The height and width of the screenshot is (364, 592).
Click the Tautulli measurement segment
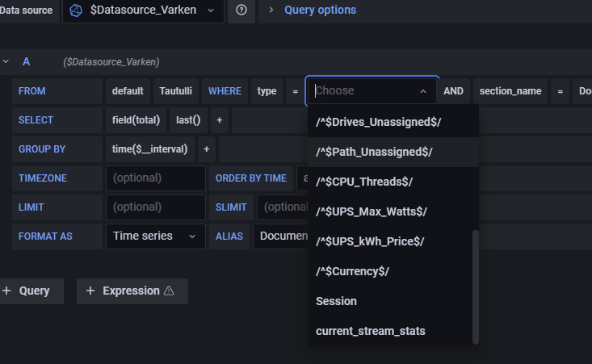[175, 91]
